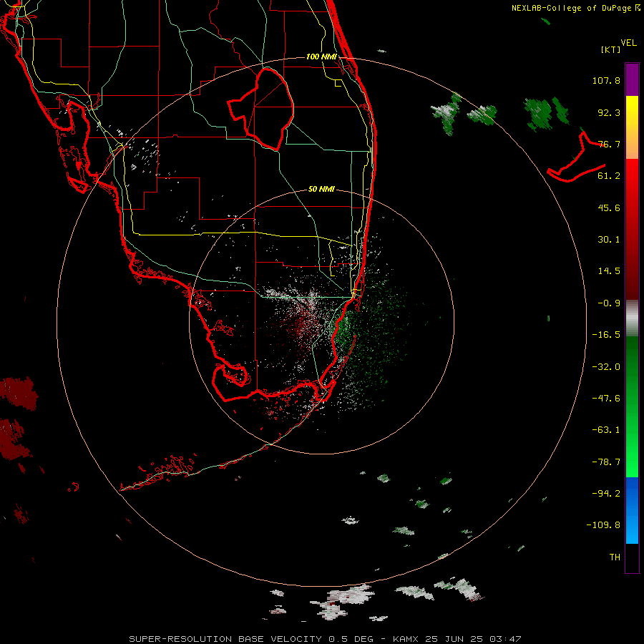Click the 61.2 scale value

[609, 176]
